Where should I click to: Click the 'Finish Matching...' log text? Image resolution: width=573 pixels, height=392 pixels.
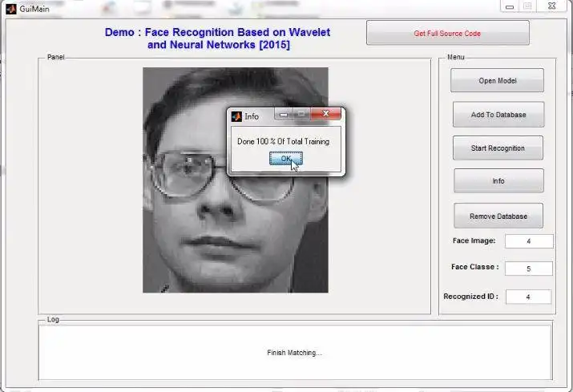pyautogui.click(x=294, y=353)
